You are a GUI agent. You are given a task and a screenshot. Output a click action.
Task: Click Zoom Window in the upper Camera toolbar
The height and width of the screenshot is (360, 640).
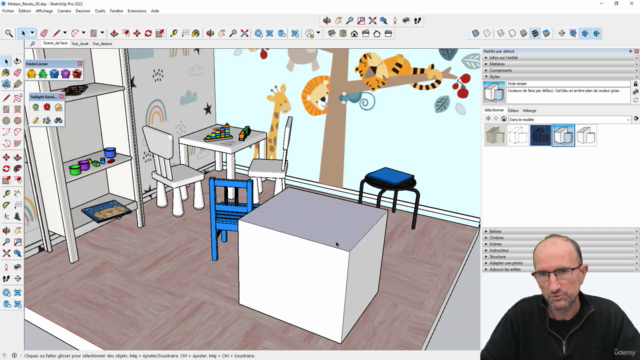tap(361, 20)
